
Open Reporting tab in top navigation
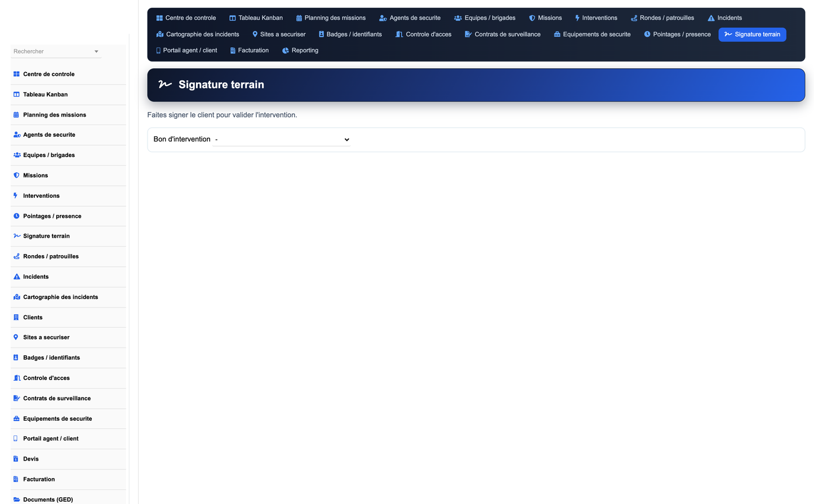pos(300,51)
